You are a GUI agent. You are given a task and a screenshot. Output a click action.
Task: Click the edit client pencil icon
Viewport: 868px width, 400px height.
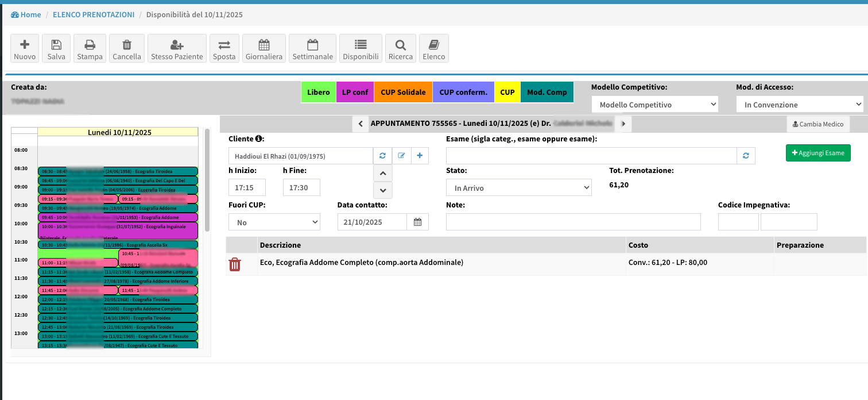(x=401, y=156)
